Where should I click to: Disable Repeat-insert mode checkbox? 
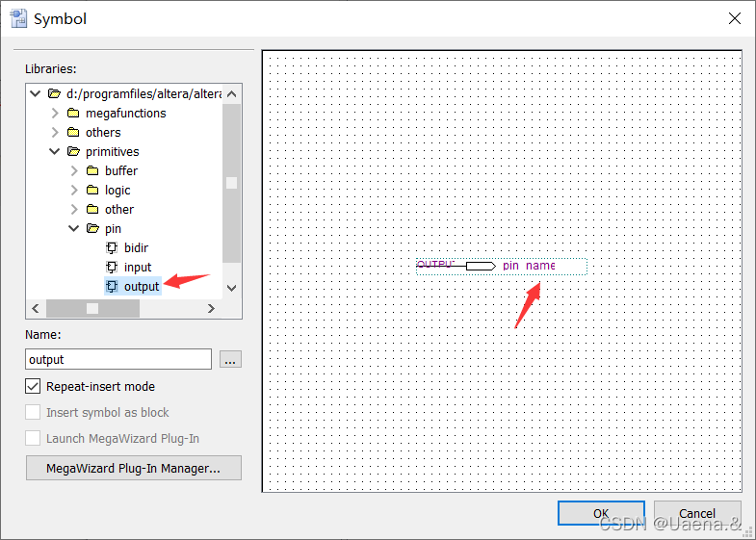[x=33, y=386]
